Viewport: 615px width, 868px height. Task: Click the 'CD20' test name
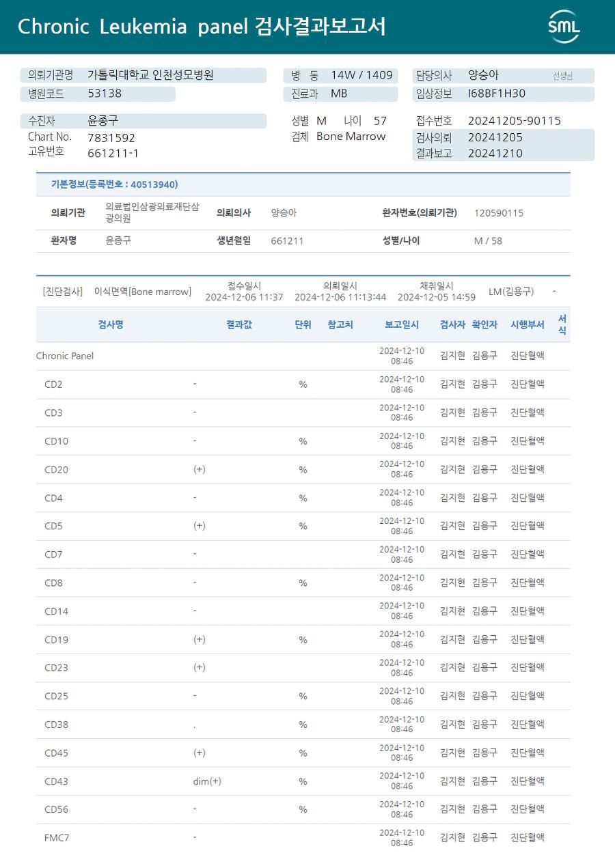[57, 470]
